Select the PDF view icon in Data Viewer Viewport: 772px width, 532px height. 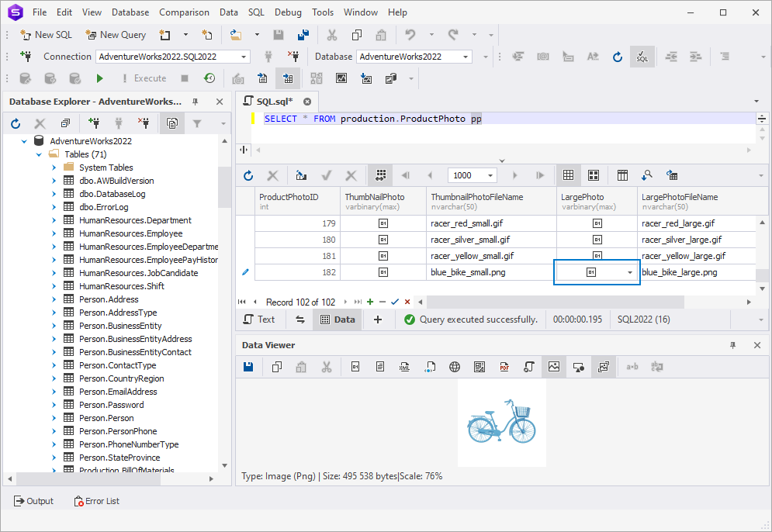click(x=504, y=367)
